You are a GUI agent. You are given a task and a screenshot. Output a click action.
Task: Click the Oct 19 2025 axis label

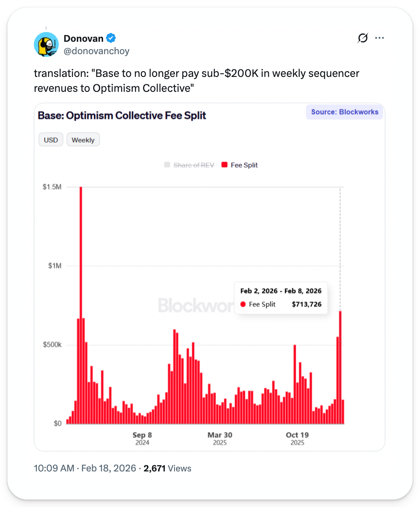pyautogui.click(x=297, y=438)
